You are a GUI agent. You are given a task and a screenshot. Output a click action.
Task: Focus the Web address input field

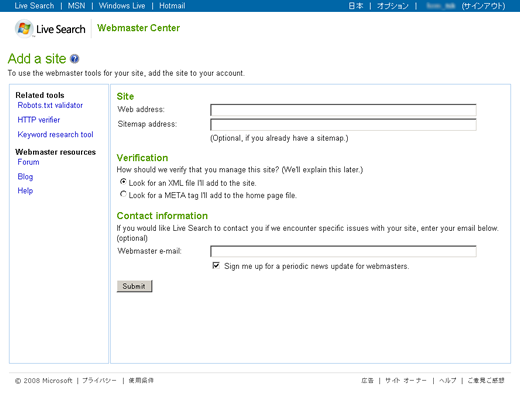coord(343,110)
